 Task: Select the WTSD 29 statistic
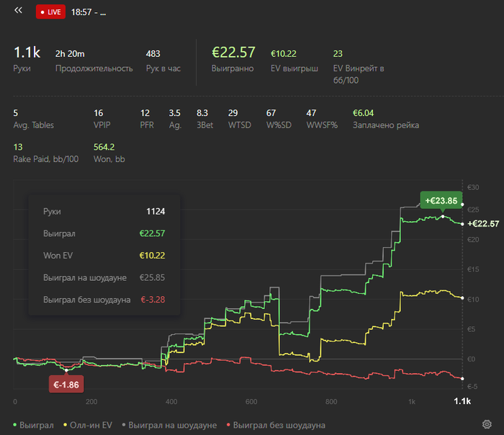(240, 119)
